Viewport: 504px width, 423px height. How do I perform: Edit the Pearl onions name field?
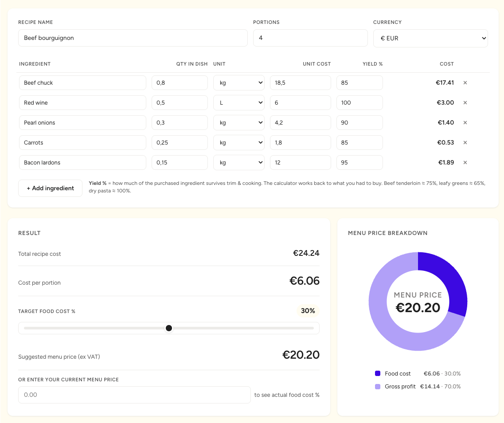pyautogui.click(x=82, y=122)
